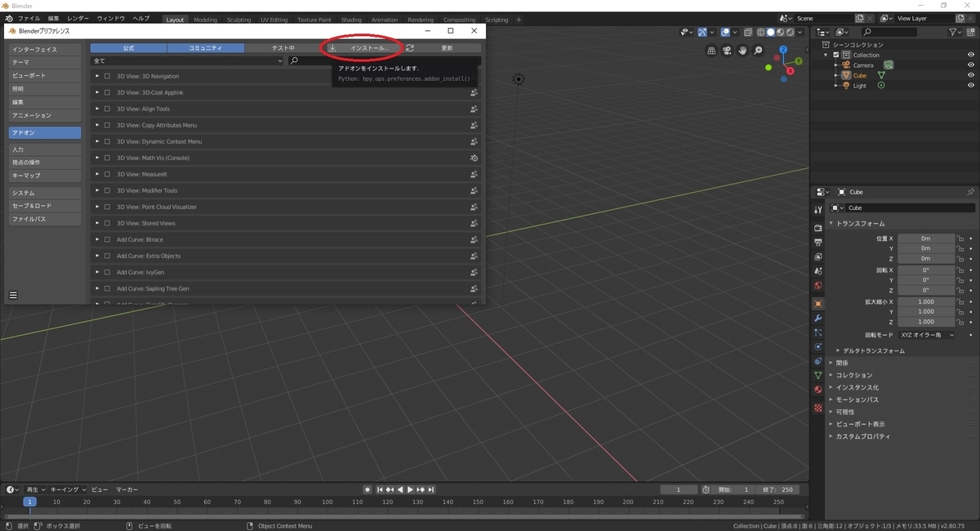Expand the 3D View: Modifier Tools add-on
980x531 pixels.
coord(97,190)
